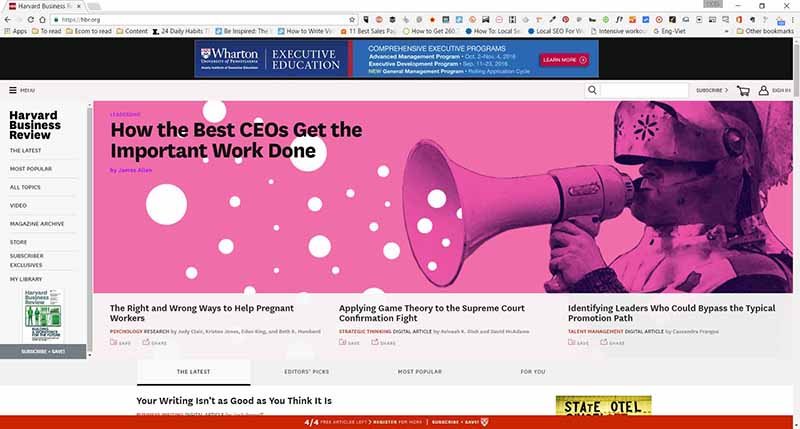The width and height of the screenshot is (800, 429).
Task: Switch to Editors' Picks tab
Action: (307, 372)
